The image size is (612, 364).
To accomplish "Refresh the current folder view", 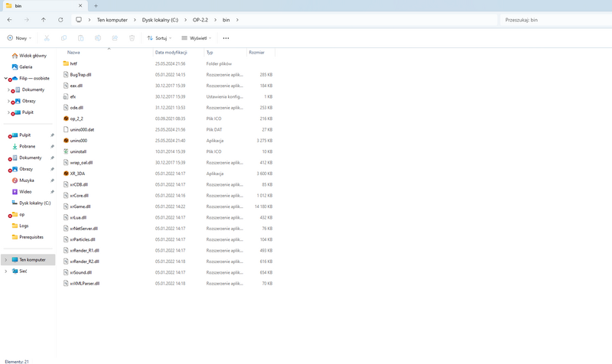I will 60,20.
